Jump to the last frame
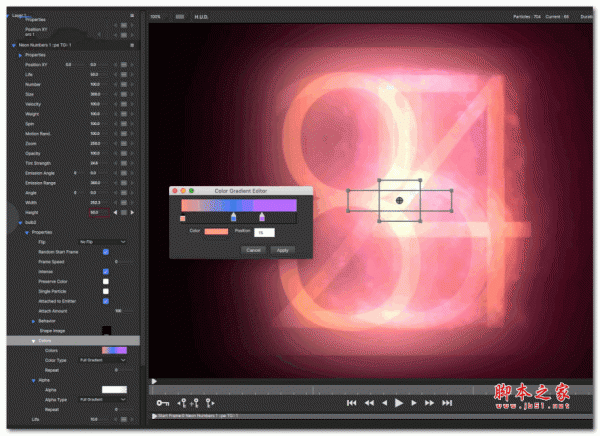The width and height of the screenshot is (600, 436). pyautogui.click(x=445, y=402)
